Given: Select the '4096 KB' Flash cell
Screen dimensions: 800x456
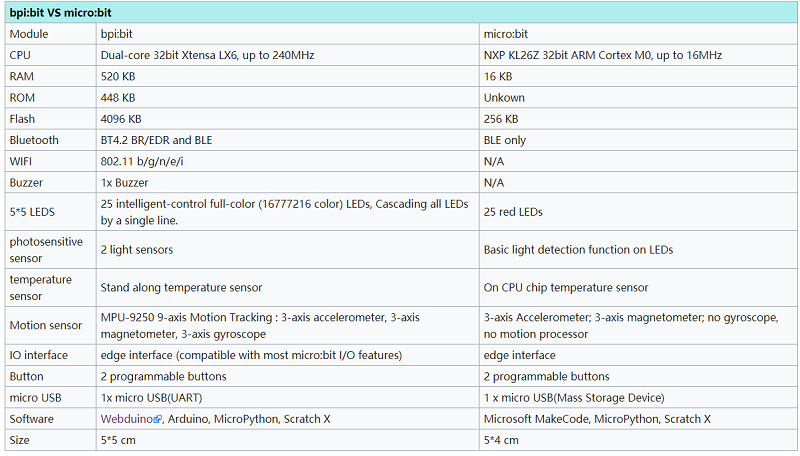Looking at the screenshot, I should pos(288,119).
